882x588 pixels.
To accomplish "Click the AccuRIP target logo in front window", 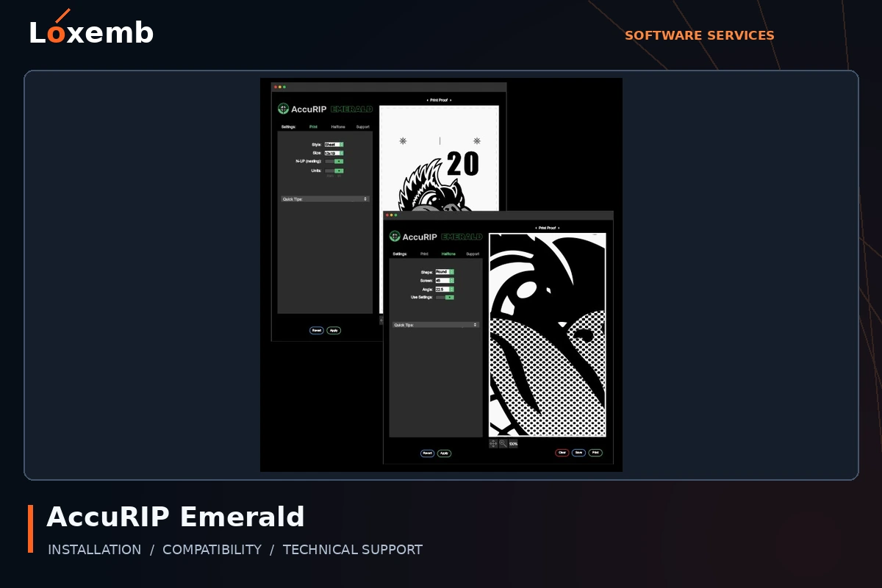I will (x=395, y=237).
